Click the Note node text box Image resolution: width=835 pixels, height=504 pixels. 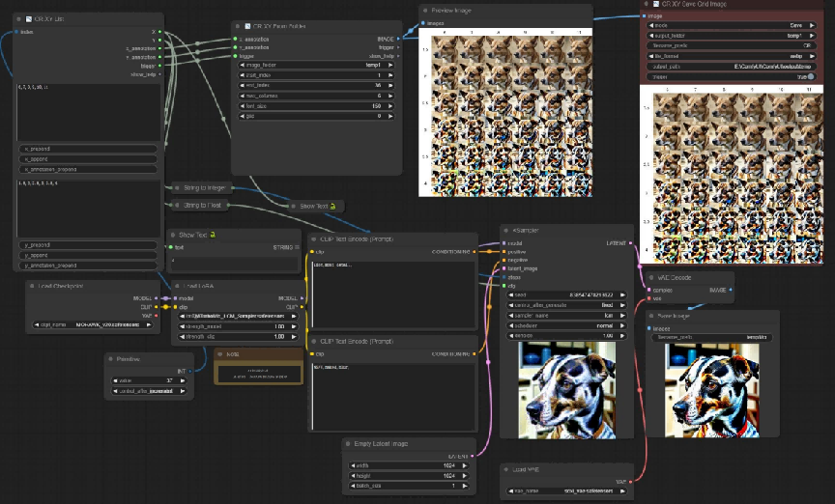coord(259,373)
